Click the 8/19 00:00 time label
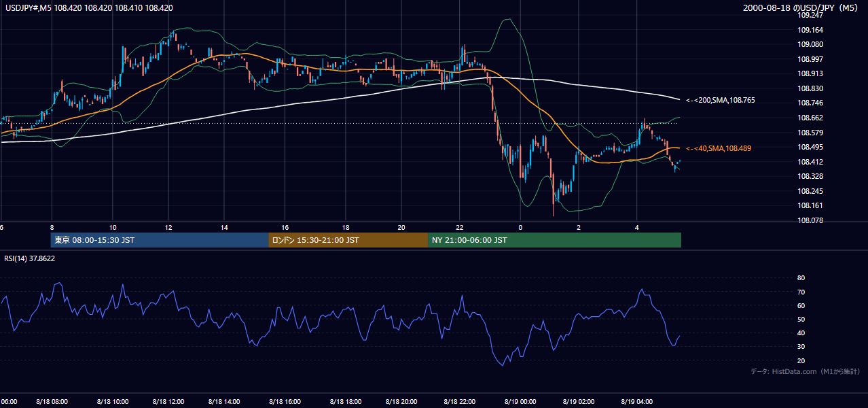 tap(520, 402)
